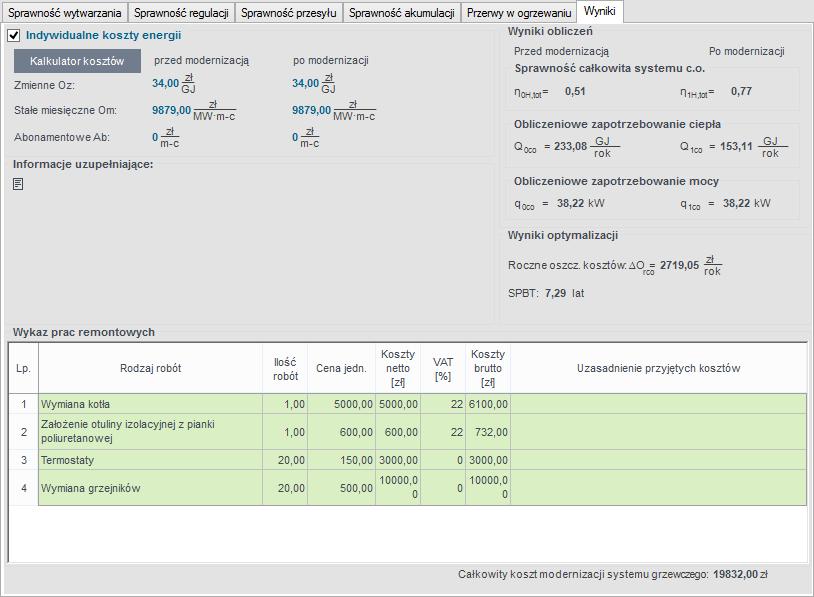Click efficiency value 0,77
This screenshot has width=814, height=597.
(x=741, y=91)
